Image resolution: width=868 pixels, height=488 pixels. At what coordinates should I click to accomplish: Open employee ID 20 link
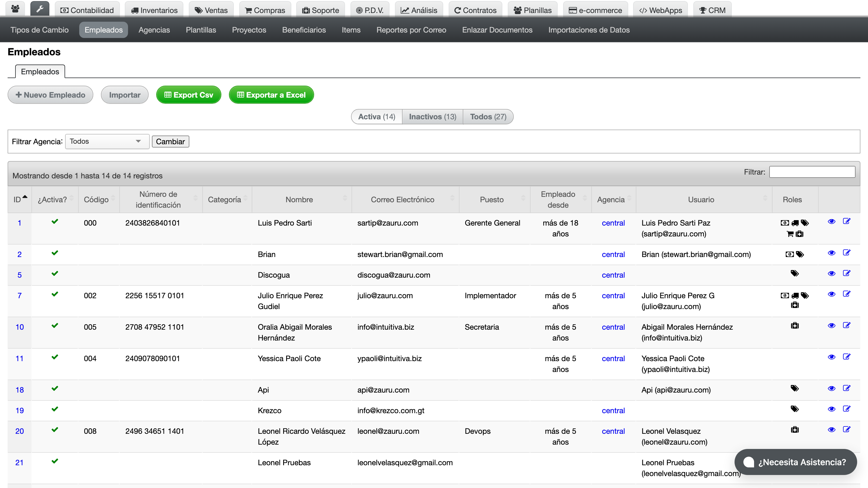tap(20, 431)
